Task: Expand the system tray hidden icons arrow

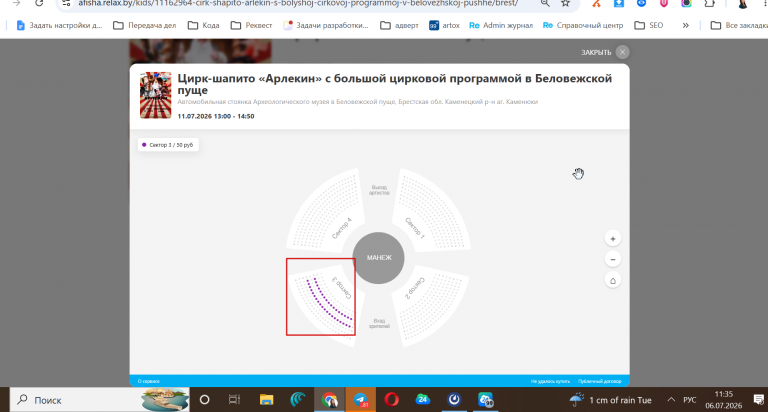Action: pyautogui.click(x=671, y=400)
